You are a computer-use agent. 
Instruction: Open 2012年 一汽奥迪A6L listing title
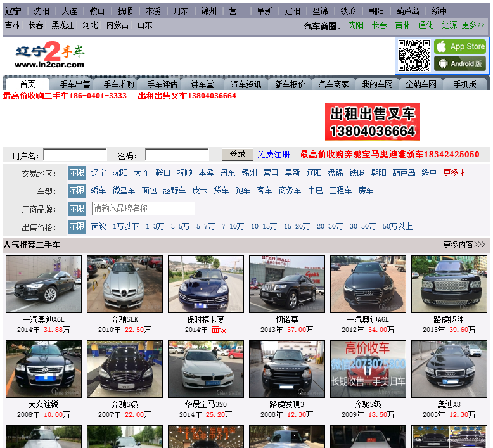[368, 320]
